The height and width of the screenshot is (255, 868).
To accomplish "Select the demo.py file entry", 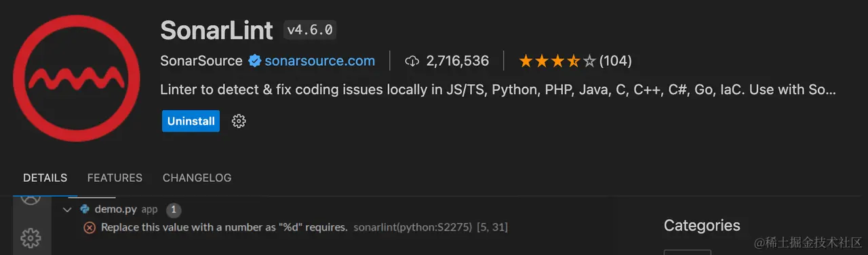I will coord(116,210).
